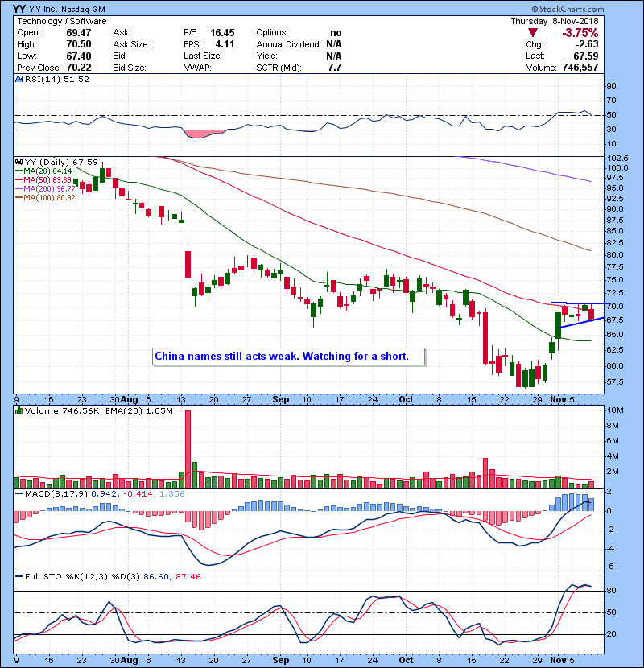The height and width of the screenshot is (668, 644).
Task: Click the Chg value -2.63
Action: point(587,44)
